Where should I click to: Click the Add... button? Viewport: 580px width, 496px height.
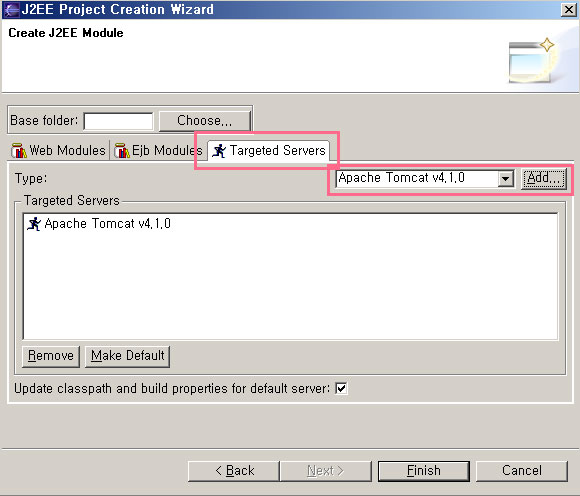tap(544, 178)
